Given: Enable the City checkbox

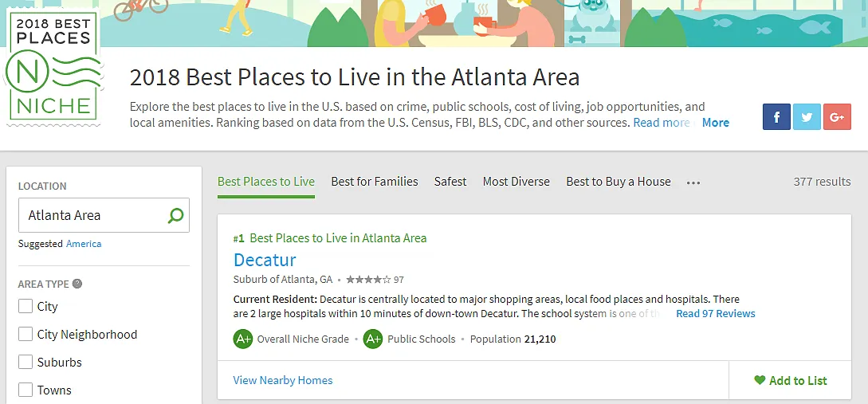Looking at the screenshot, I should click(26, 306).
